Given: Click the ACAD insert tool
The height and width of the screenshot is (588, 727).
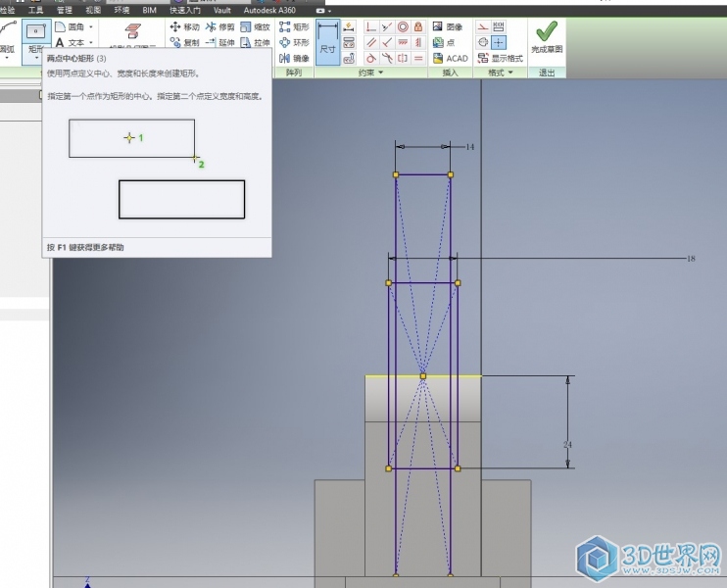Looking at the screenshot, I should click(x=450, y=59).
